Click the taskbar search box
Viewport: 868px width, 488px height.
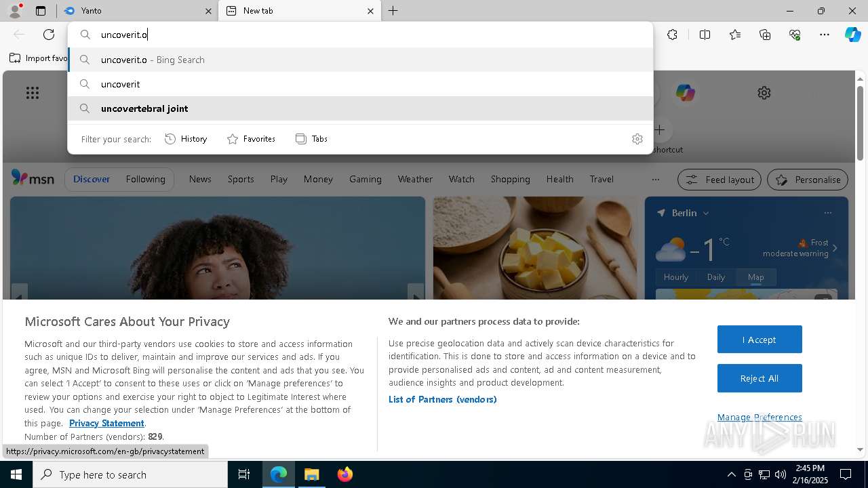pyautogui.click(x=130, y=474)
